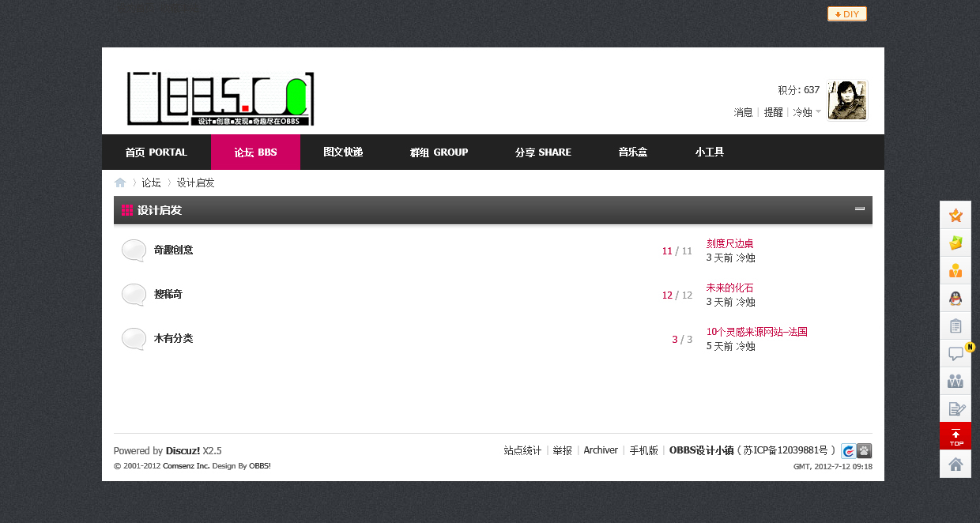
Task: Open 苏ICP备12039881号 registration link
Action: tap(786, 450)
